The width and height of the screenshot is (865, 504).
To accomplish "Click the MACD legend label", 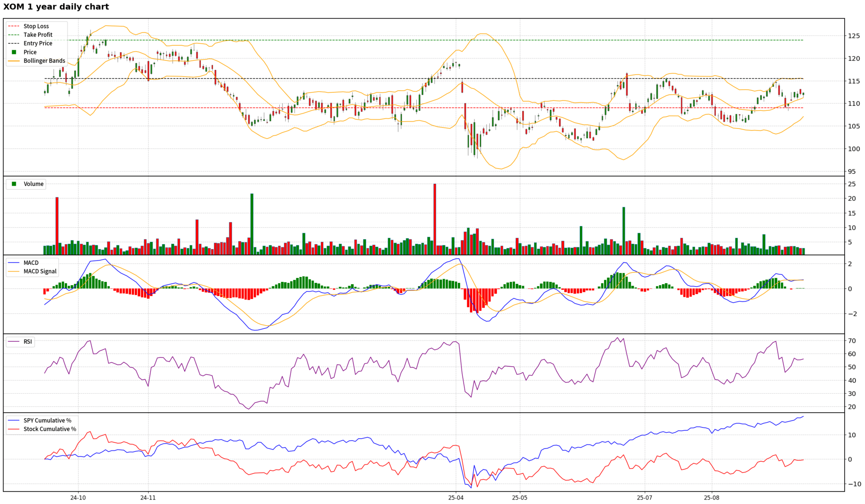I will [31, 263].
